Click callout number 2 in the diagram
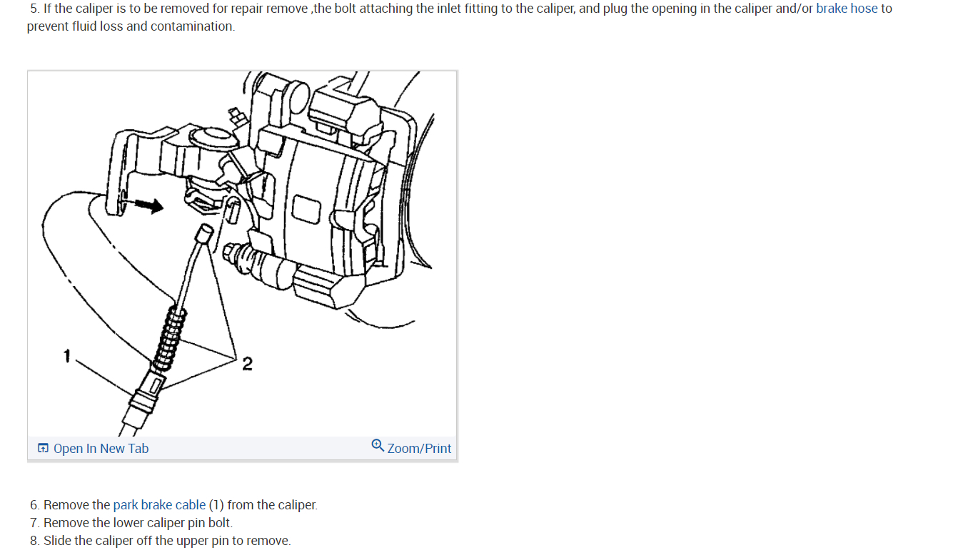 pyautogui.click(x=247, y=365)
